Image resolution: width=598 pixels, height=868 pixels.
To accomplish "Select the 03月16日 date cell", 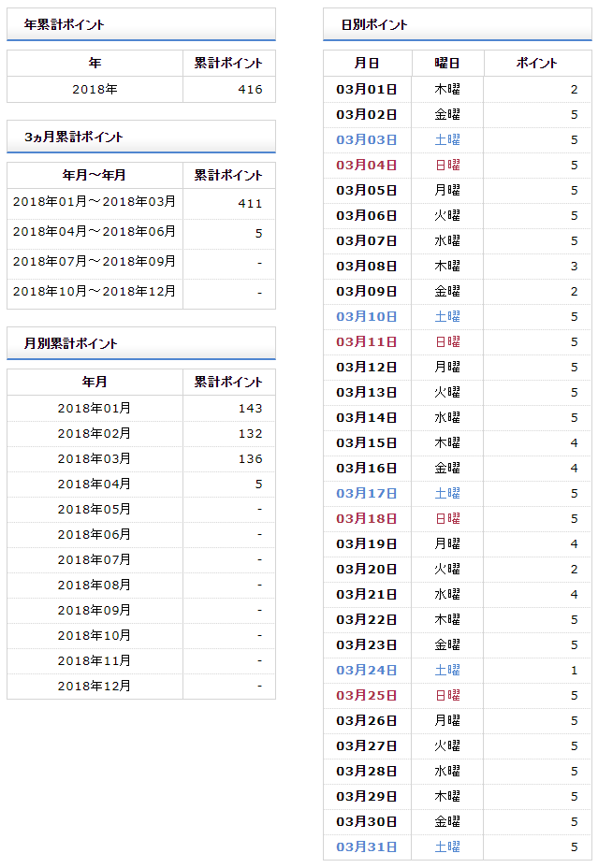I will [x=367, y=469].
